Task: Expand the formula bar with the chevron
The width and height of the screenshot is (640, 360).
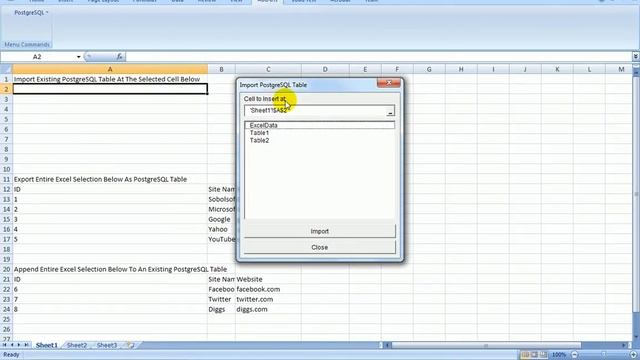Action: pyautogui.click(x=636, y=56)
